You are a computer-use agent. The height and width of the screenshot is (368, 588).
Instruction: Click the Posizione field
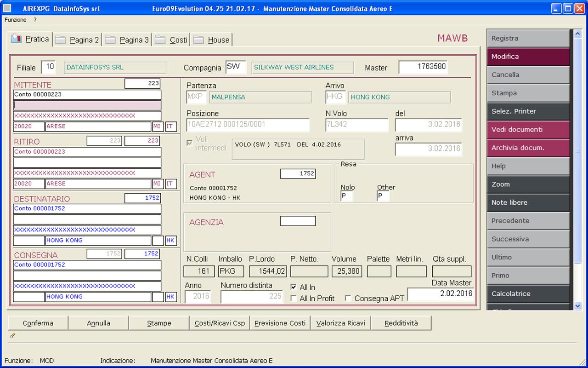(x=248, y=125)
